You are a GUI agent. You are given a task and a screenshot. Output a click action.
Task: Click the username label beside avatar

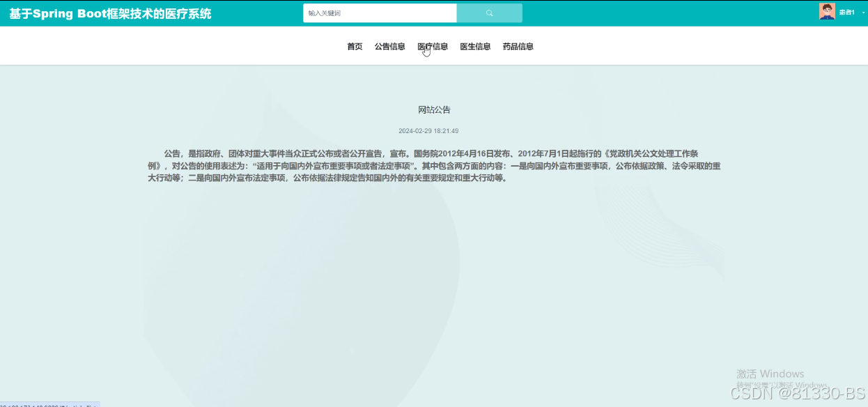[x=846, y=13]
